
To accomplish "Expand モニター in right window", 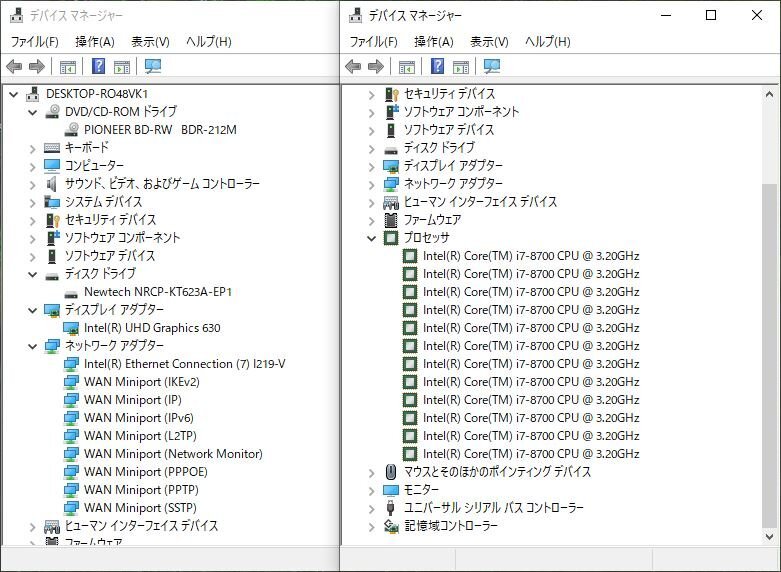I will click(372, 490).
